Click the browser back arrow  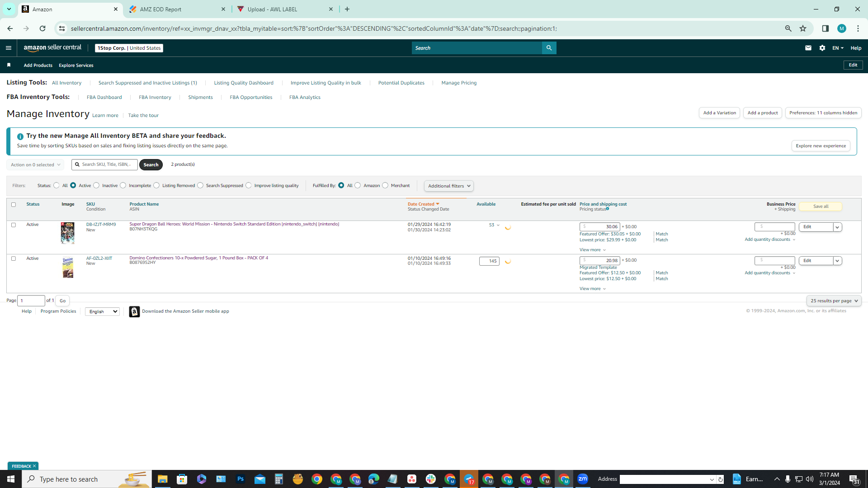coord(10,28)
